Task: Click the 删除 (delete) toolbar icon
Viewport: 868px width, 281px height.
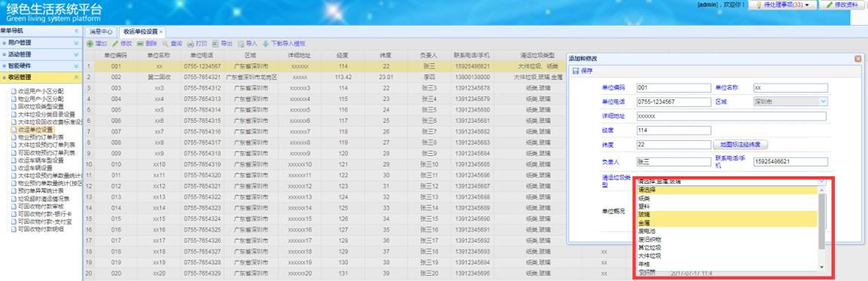Action: coord(140,43)
